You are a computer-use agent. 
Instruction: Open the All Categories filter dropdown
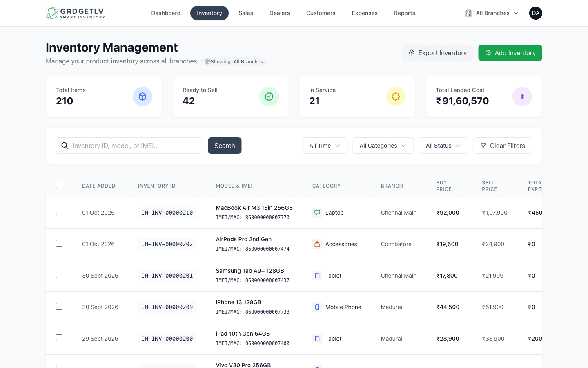tap(383, 146)
